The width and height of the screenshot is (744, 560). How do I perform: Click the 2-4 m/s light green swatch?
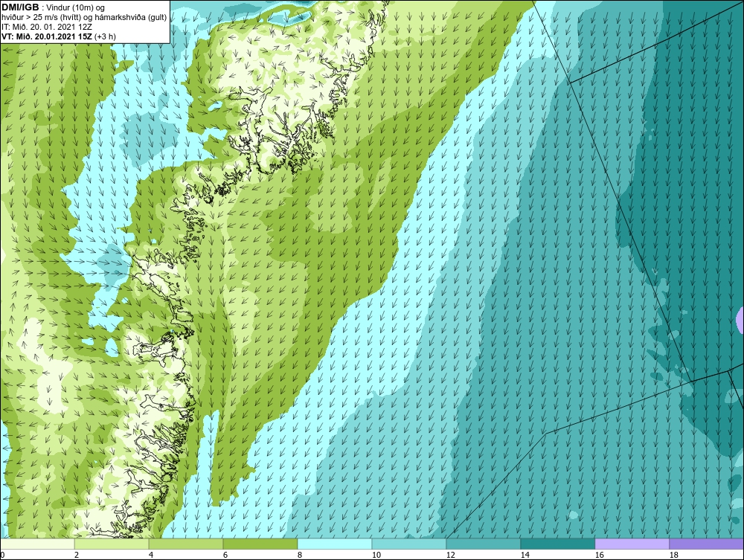[112, 544]
